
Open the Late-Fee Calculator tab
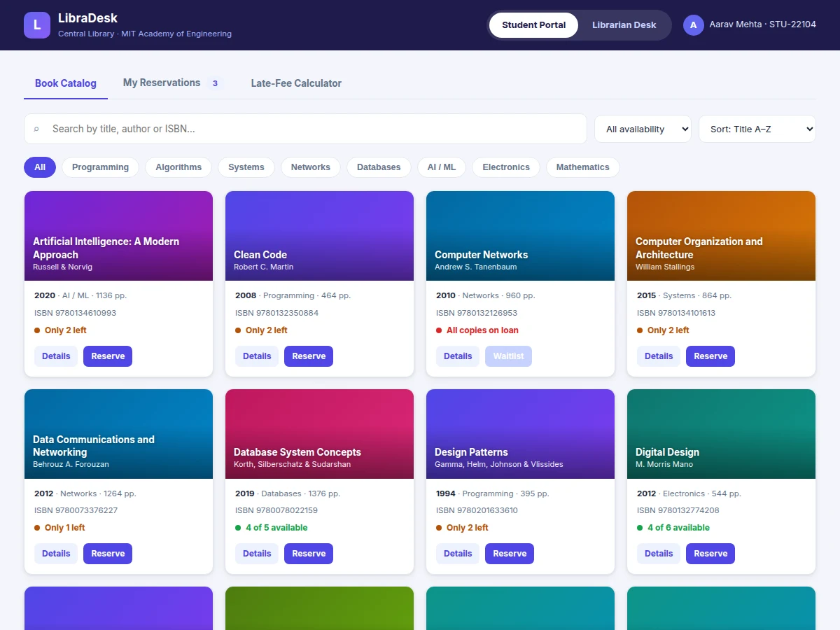click(296, 83)
